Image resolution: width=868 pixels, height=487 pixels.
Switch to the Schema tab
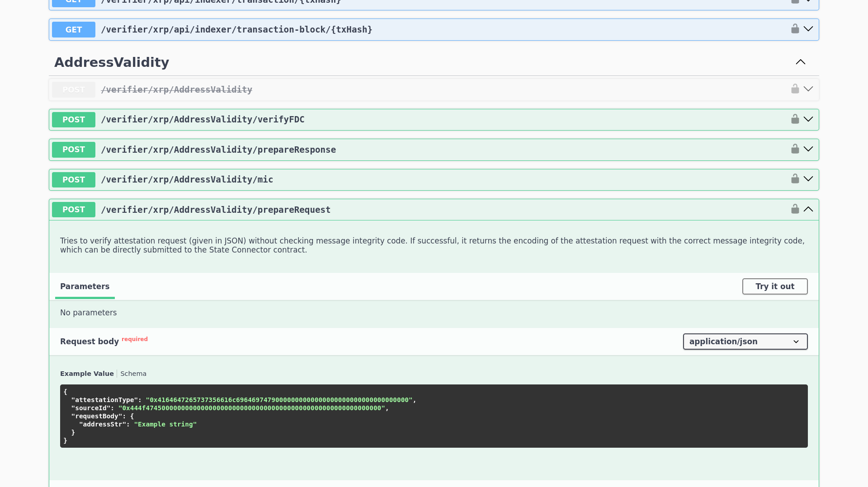point(133,373)
